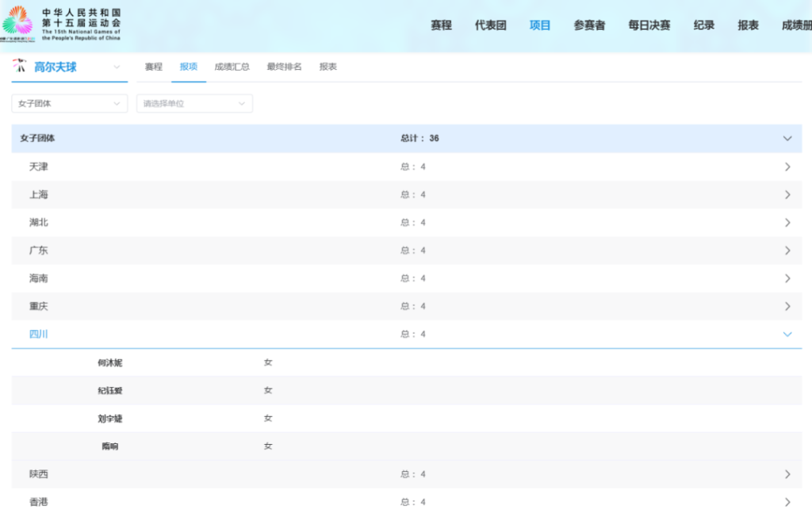Switch to the 赛程 tab

click(152, 67)
